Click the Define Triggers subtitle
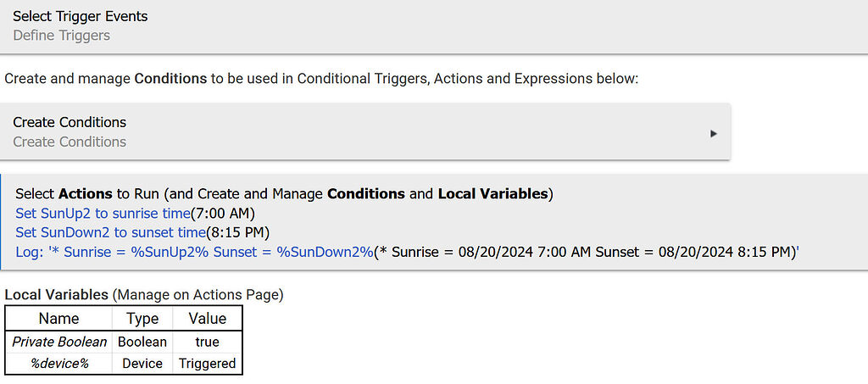The width and height of the screenshot is (868, 384). tap(61, 36)
